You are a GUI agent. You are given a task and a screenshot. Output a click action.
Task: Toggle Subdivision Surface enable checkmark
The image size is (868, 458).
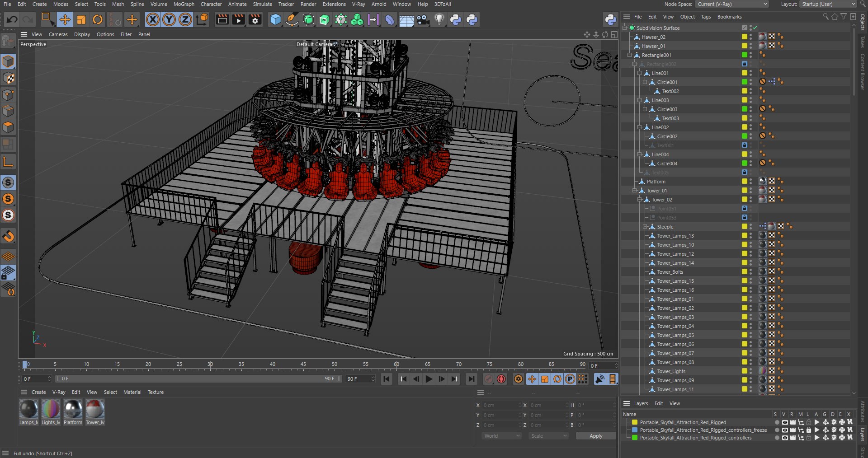pyautogui.click(x=755, y=28)
